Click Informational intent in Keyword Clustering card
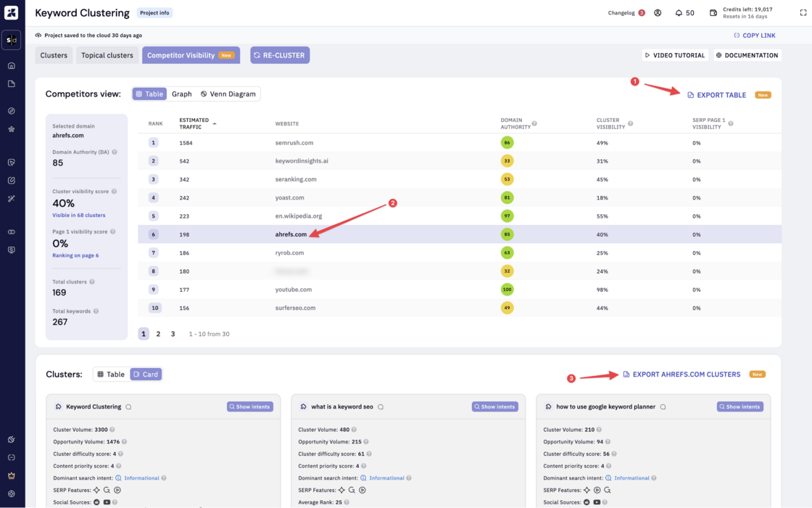The height and width of the screenshot is (508, 812). pyautogui.click(x=141, y=478)
